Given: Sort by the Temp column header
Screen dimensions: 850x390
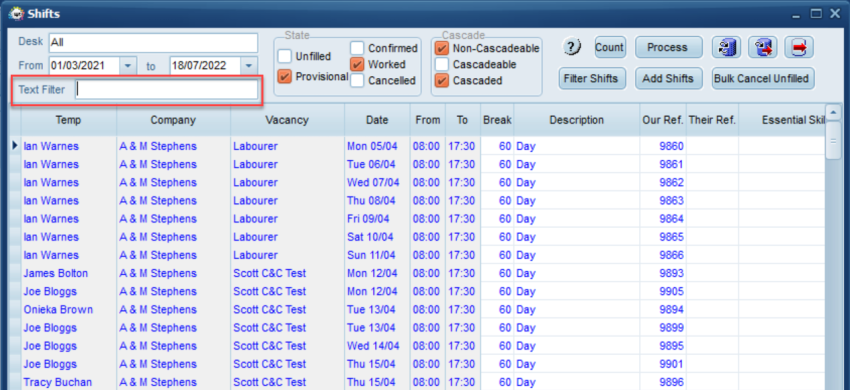Looking at the screenshot, I should 68,120.
